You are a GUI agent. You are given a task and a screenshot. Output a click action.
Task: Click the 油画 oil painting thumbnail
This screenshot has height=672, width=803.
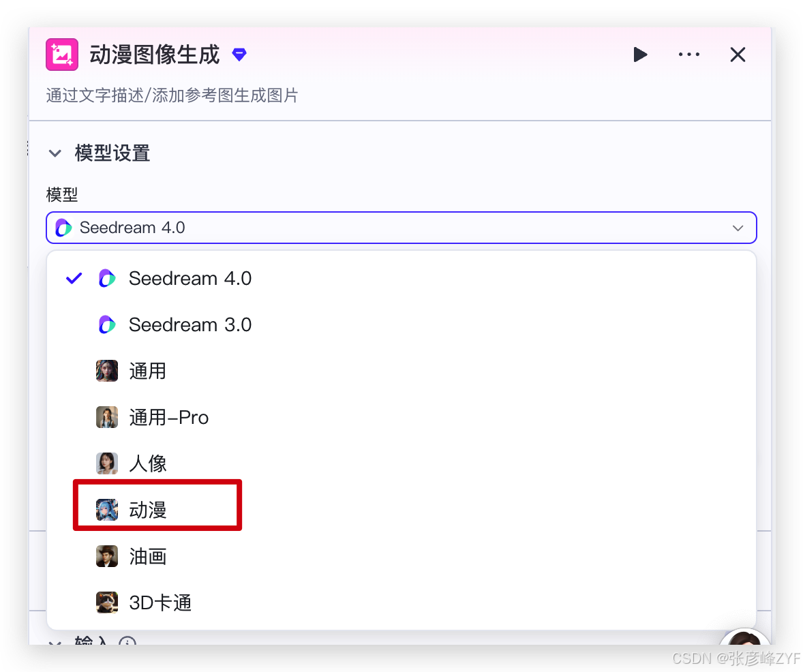106,556
